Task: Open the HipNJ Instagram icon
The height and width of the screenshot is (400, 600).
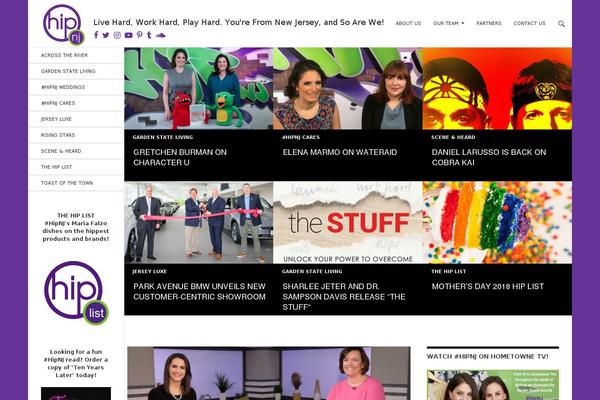Action: [x=117, y=35]
